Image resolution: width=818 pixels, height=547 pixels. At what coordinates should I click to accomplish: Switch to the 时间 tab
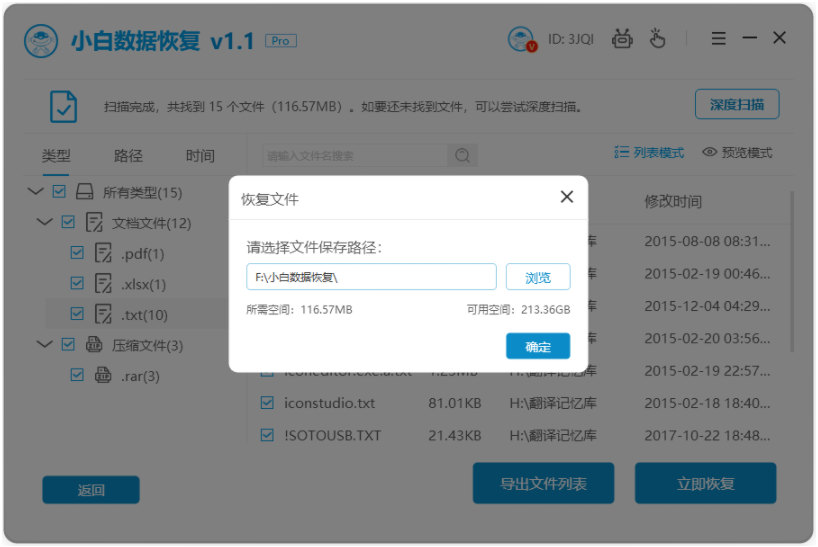(200, 156)
